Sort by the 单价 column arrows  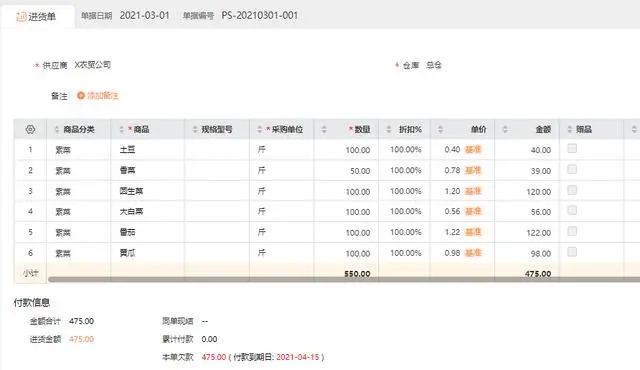pyautogui.click(x=440, y=129)
